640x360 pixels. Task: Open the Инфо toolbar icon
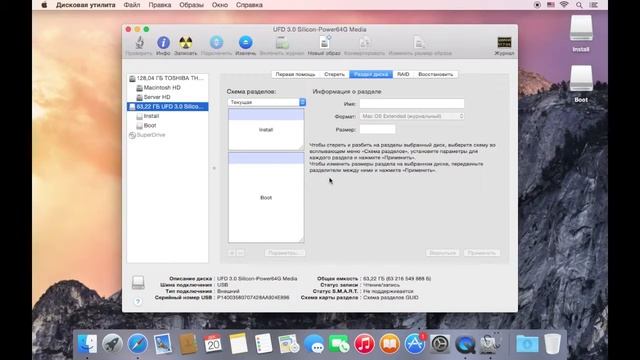coord(163,42)
